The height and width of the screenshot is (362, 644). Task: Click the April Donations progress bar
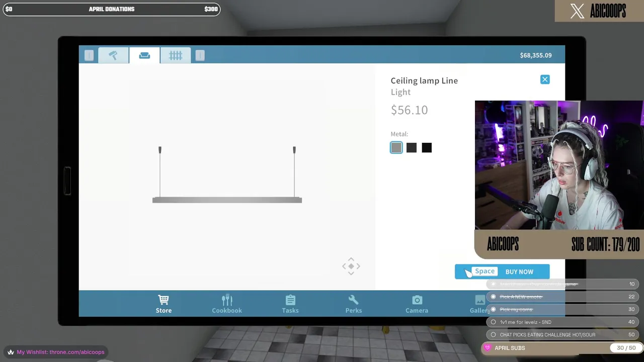(x=112, y=9)
